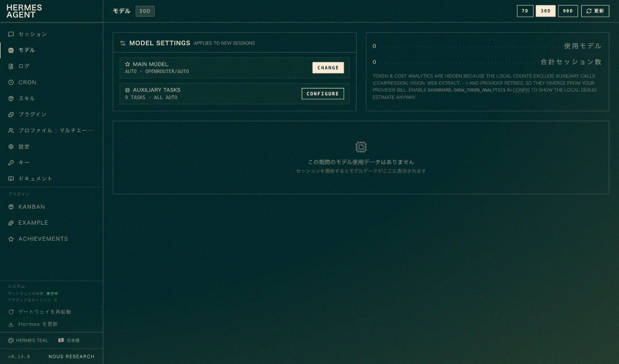Click the 設定 gear icon
Viewport: 619px width, 364px height.
[11, 147]
